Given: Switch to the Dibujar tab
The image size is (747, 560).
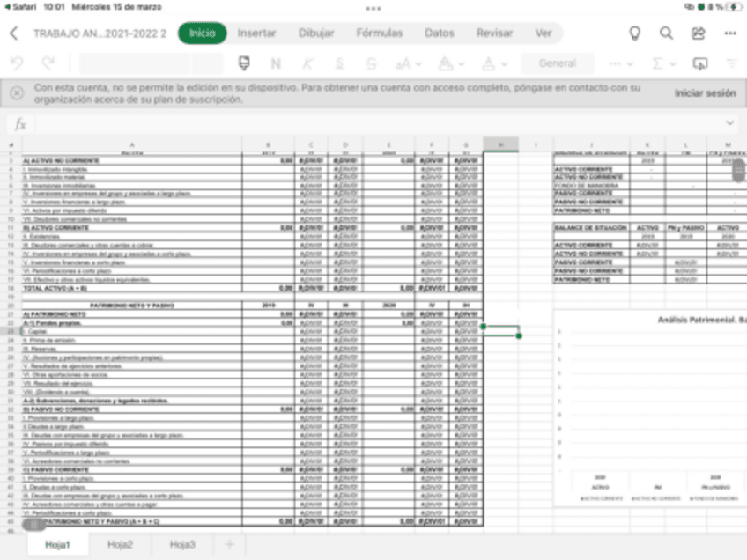Looking at the screenshot, I should [316, 33].
